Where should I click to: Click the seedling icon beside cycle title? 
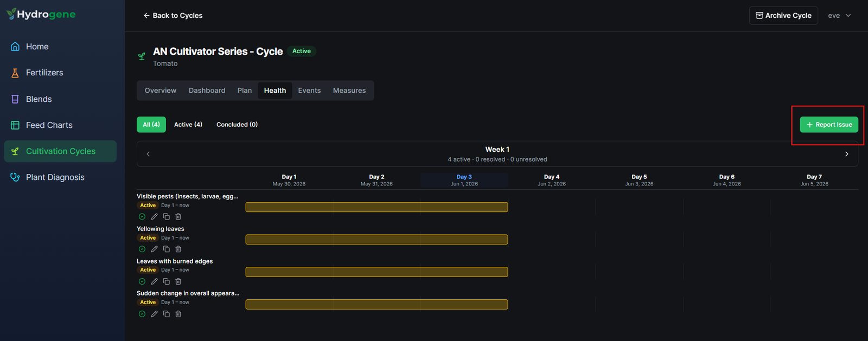[x=142, y=56]
